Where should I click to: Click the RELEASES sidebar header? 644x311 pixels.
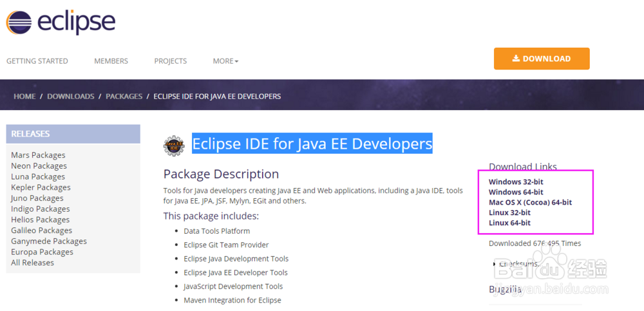73,134
